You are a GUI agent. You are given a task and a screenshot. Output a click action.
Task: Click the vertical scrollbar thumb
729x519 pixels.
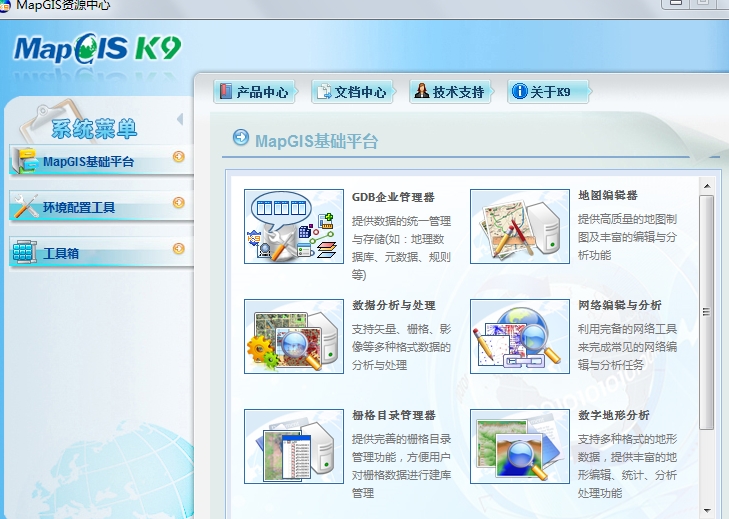click(x=707, y=312)
